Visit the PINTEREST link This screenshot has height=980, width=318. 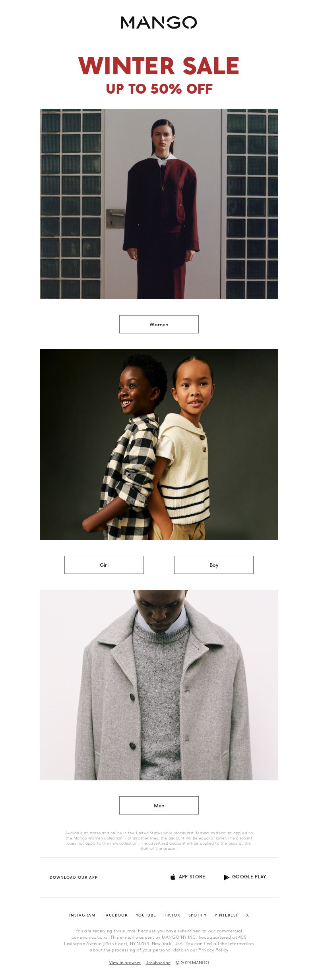coord(226,915)
